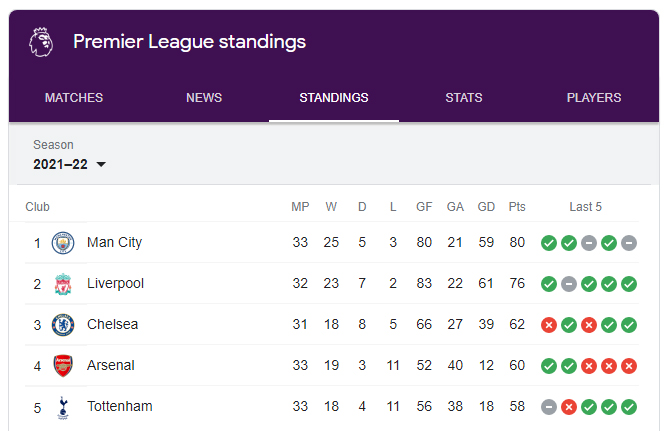Click the Chelsea club crest
Viewport: 667px width, 431px height.
click(63, 325)
